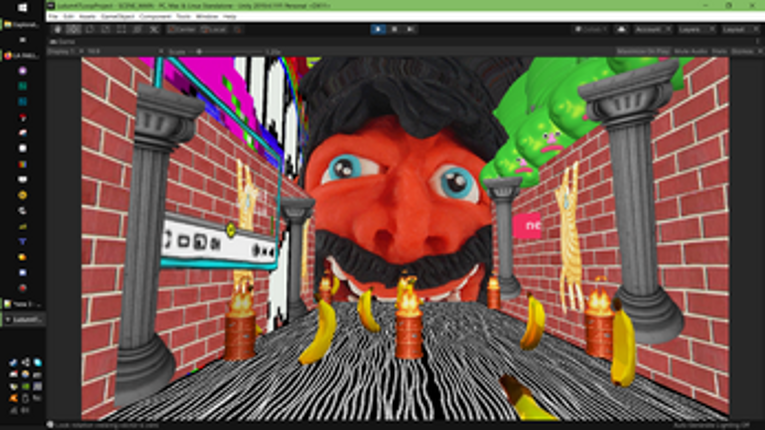Open the Account dropdown
Screen dimensions: 765x430
tap(652, 29)
